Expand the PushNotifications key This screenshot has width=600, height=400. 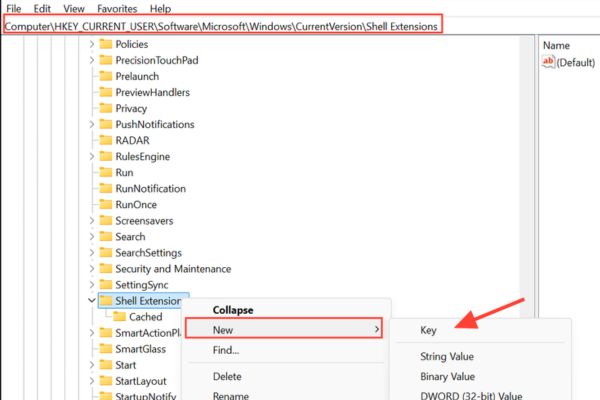pyautogui.click(x=92, y=125)
